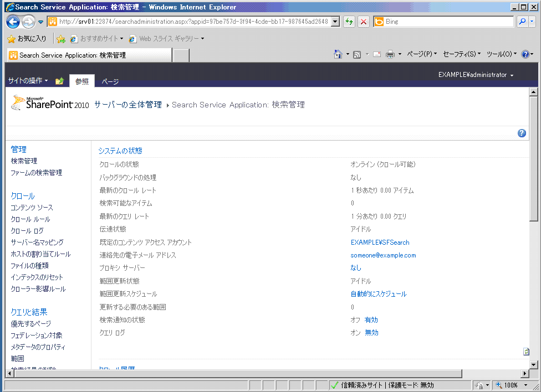Select the ページ ribbon tab
The height and width of the screenshot is (392, 541).
tap(110, 81)
